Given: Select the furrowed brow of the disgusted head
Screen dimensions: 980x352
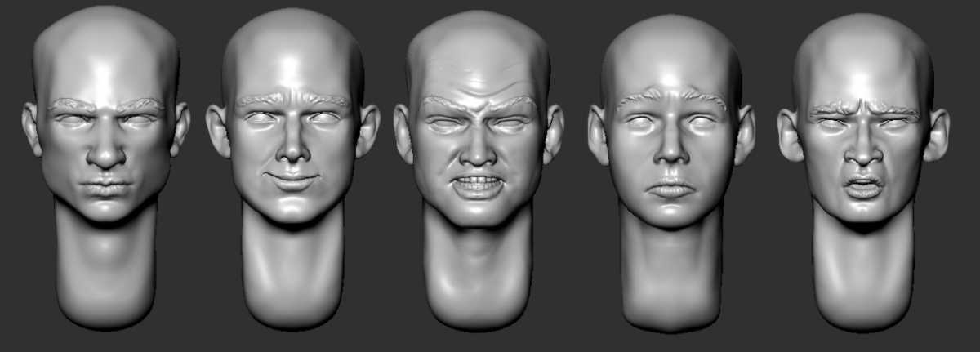Looking at the screenshot, I should click(x=863, y=108).
